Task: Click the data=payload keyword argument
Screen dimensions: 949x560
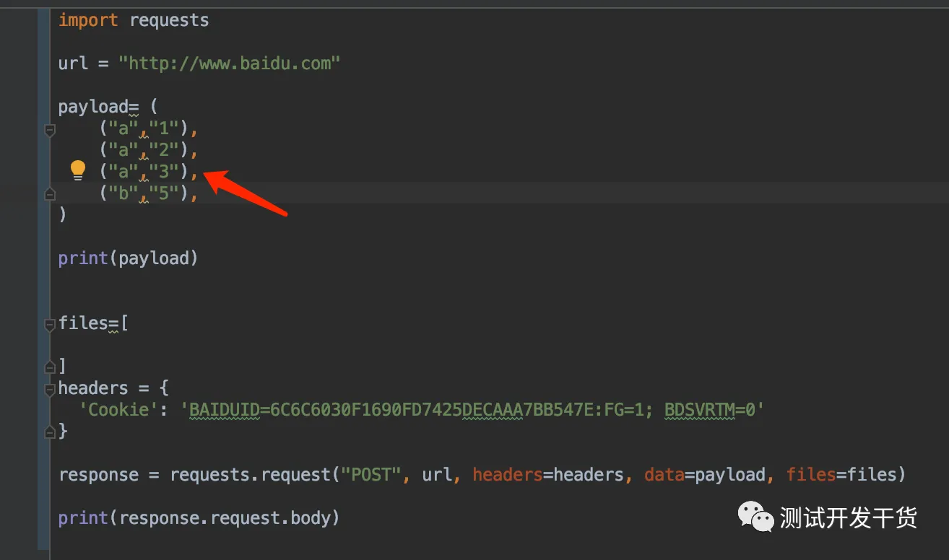Action: pos(704,475)
